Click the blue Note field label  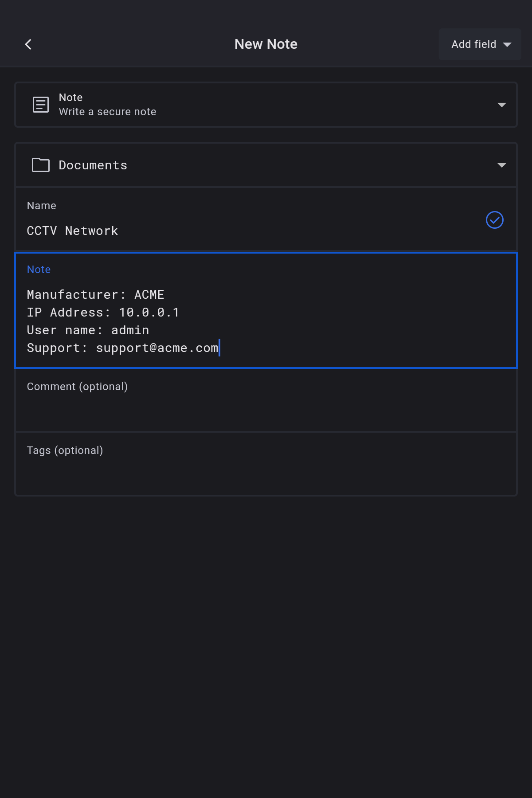[39, 270]
